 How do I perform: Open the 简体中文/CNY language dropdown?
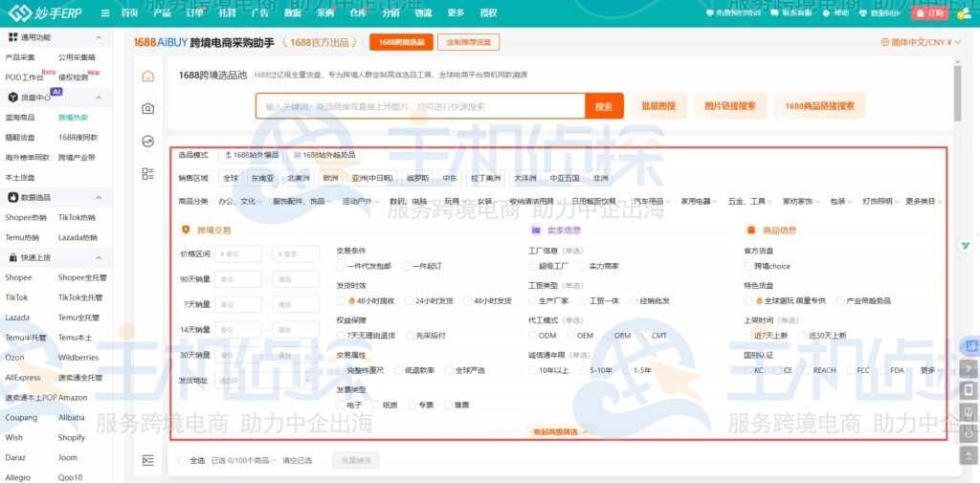coord(922,42)
